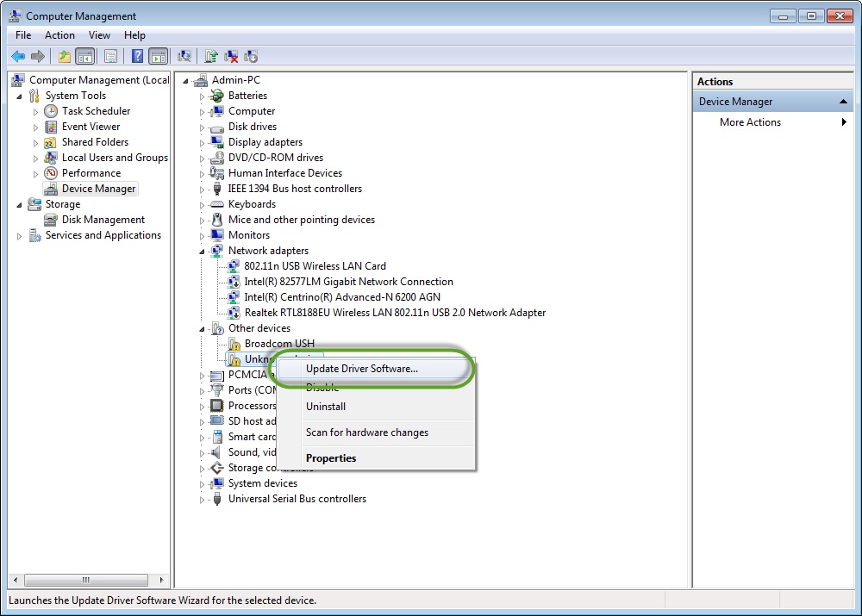The width and height of the screenshot is (862, 616).
Task: Open Help via the blue question mark icon
Action: [x=137, y=57]
